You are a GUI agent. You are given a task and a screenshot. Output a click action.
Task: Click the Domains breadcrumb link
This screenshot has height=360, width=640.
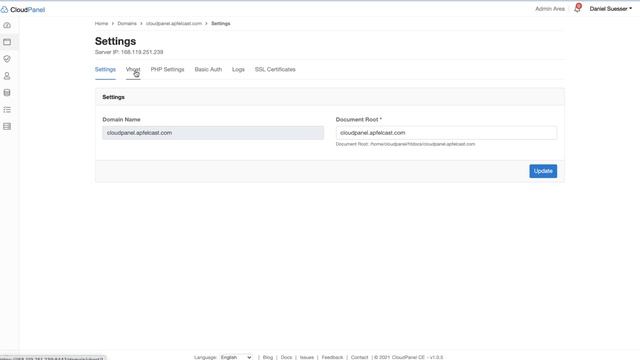pos(127,23)
